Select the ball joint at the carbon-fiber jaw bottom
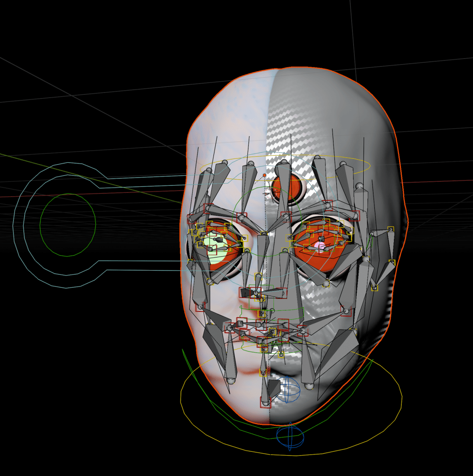The image size is (473, 476). coord(309,386)
